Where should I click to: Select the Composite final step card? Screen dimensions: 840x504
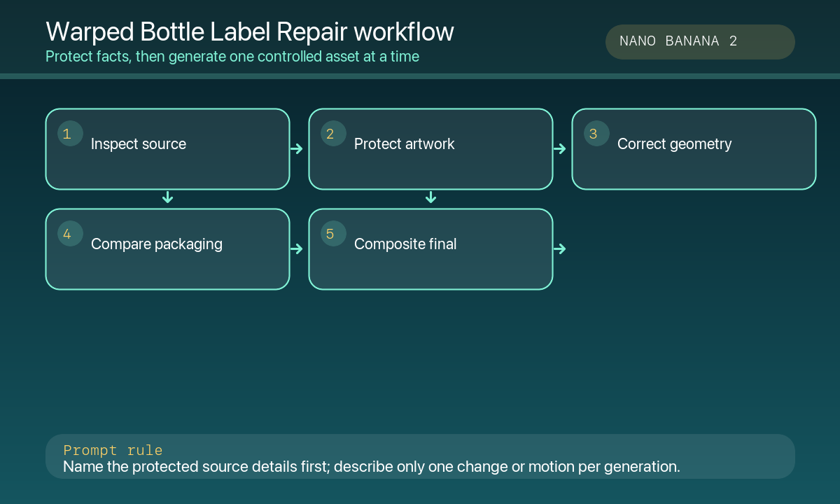pyautogui.click(x=430, y=249)
